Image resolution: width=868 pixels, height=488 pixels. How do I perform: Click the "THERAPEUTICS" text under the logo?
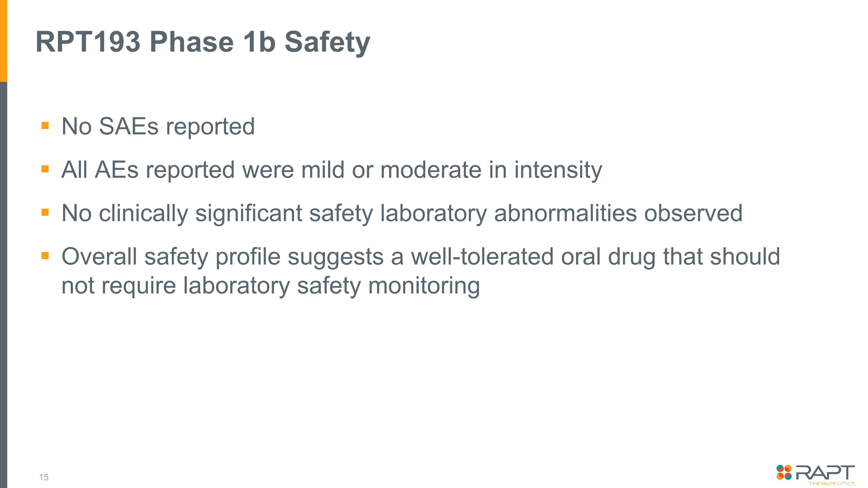click(832, 483)
